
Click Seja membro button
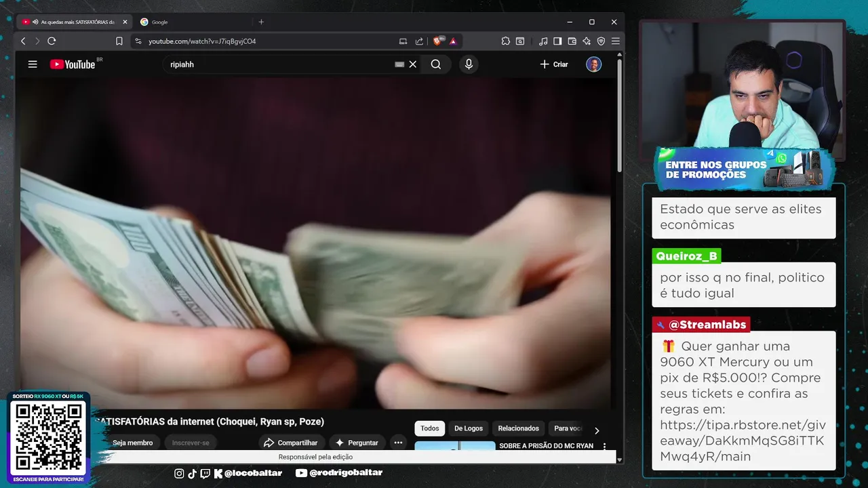click(132, 443)
